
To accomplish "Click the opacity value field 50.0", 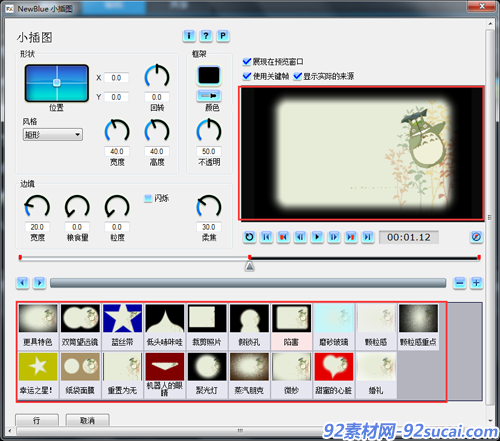I will click(209, 151).
